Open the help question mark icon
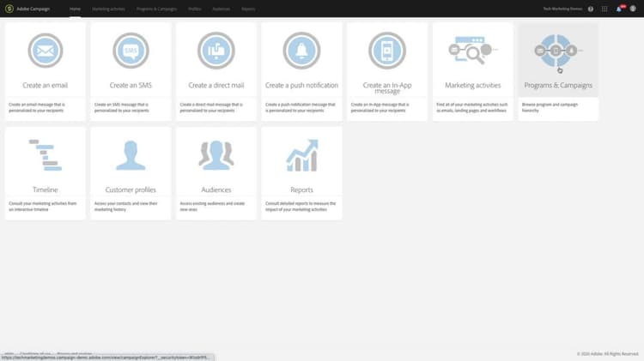 (591, 9)
